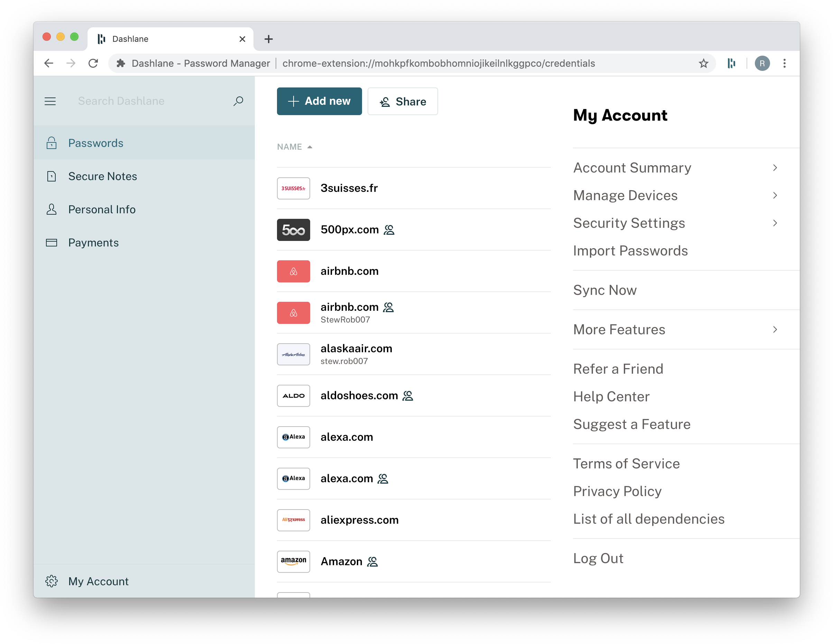
Task: Click the Personal Info person icon
Action: (52, 209)
